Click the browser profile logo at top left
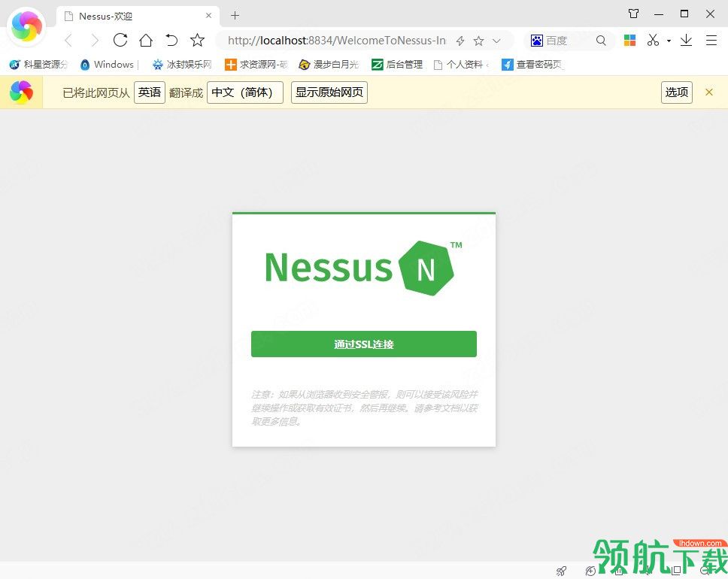The height and width of the screenshot is (579, 728). tap(27, 26)
